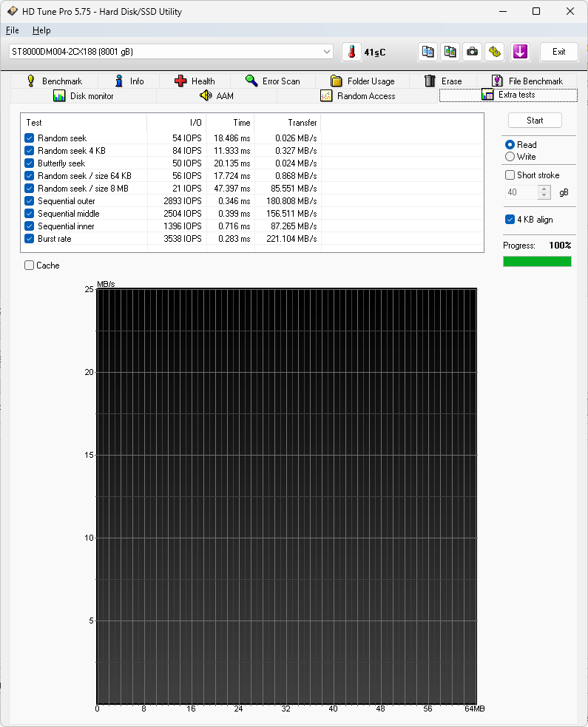This screenshot has width=588, height=727.
Task: Switch to the Benchmark tab
Action: click(54, 81)
